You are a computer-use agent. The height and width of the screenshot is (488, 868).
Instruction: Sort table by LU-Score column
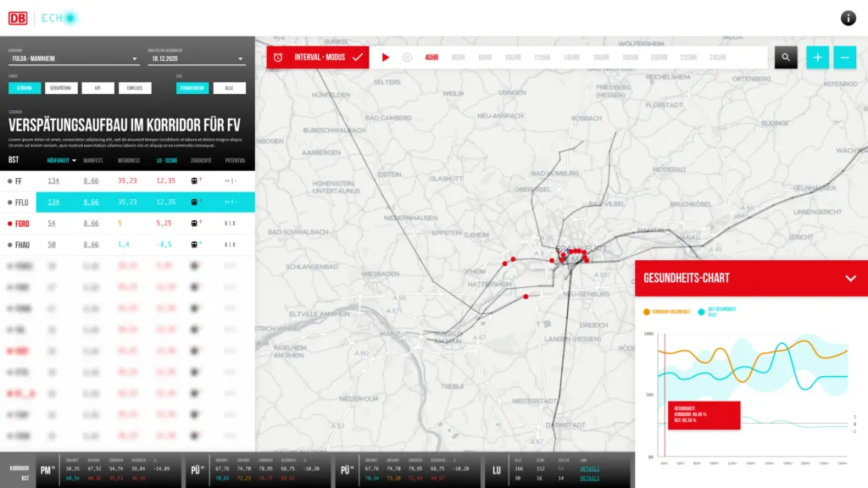tap(167, 160)
